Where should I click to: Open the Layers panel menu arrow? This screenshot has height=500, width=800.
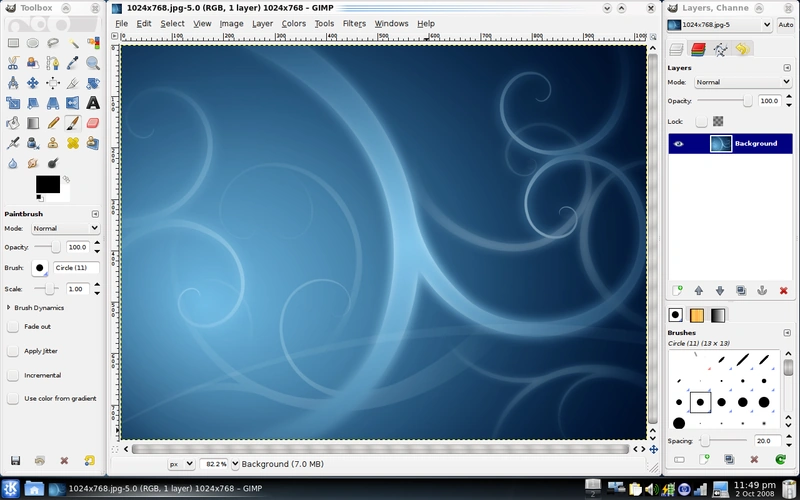tap(787, 68)
